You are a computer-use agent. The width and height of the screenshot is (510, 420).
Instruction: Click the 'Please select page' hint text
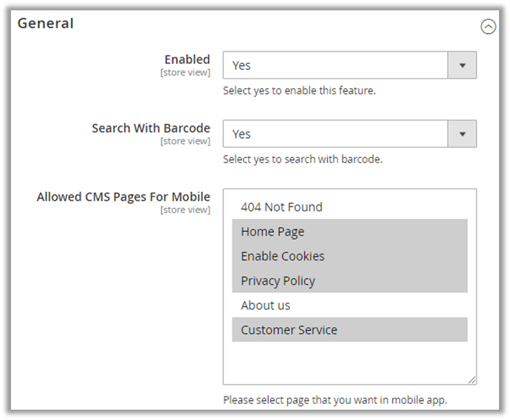pos(334,400)
